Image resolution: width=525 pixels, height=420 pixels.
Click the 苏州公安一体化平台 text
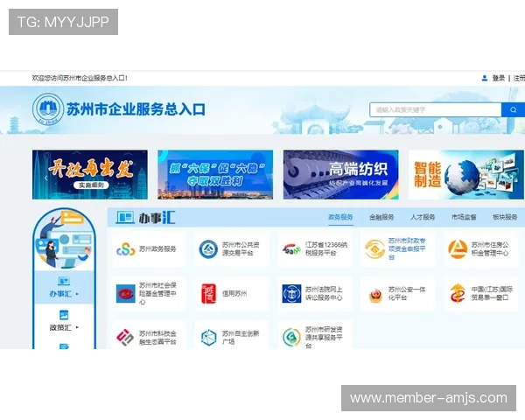pyautogui.click(x=407, y=293)
